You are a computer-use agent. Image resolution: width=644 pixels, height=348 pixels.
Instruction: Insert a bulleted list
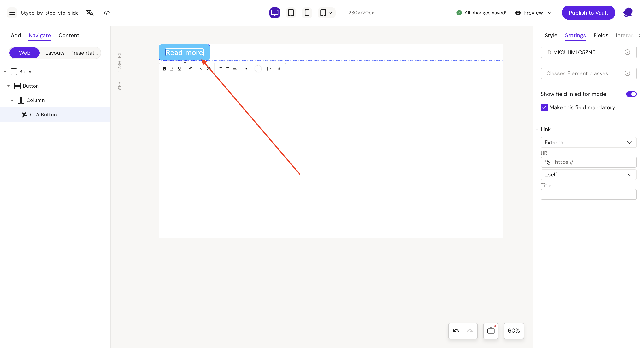228,69
